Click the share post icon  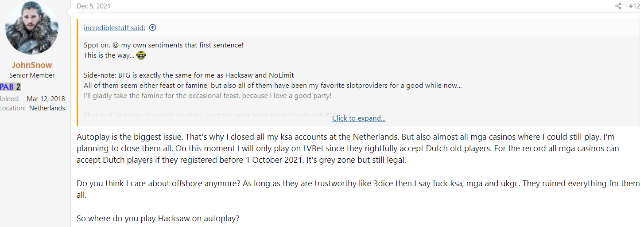[x=618, y=6]
